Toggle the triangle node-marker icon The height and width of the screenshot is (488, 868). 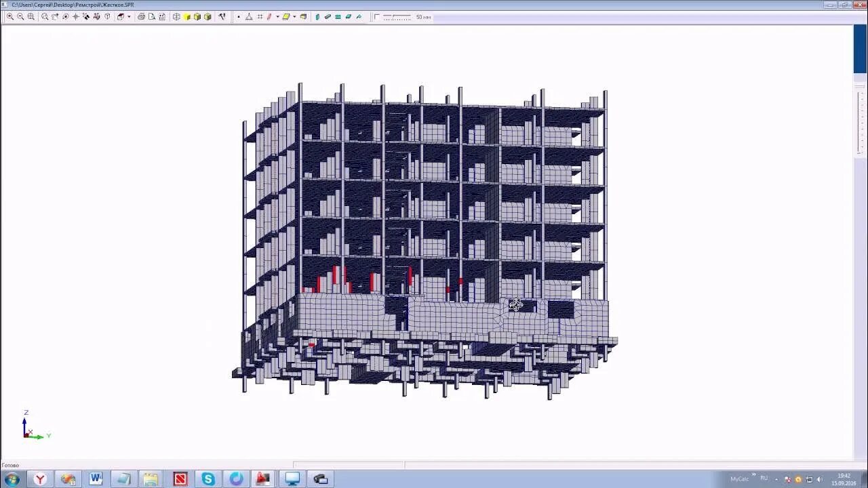coord(249,16)
